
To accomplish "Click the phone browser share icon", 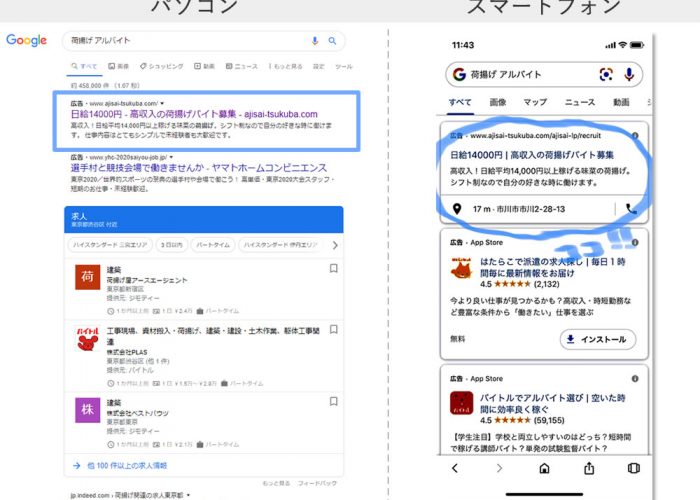I will pyautogui.click(x=589, y=468).
